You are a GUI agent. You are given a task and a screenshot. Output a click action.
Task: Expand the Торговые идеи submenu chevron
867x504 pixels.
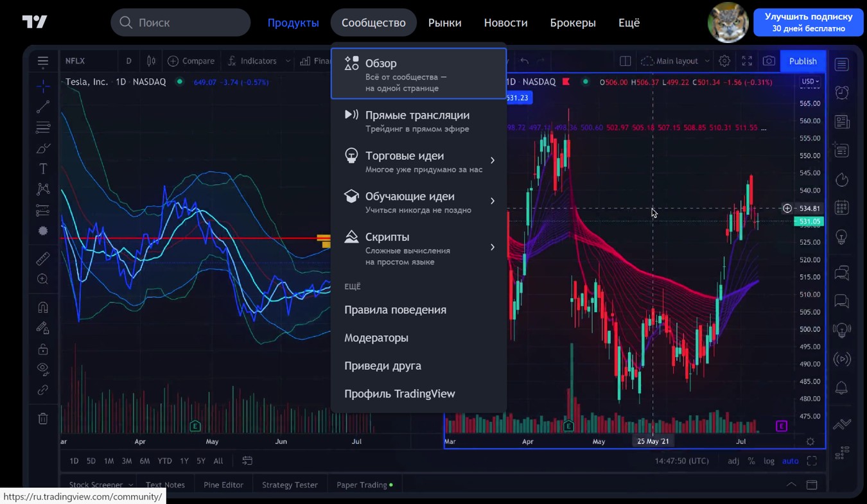pyautogui.click(x=493, y=161)
